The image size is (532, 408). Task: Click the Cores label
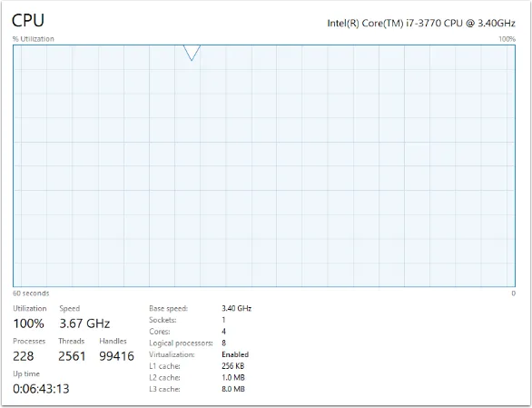(x=160, y=332)
